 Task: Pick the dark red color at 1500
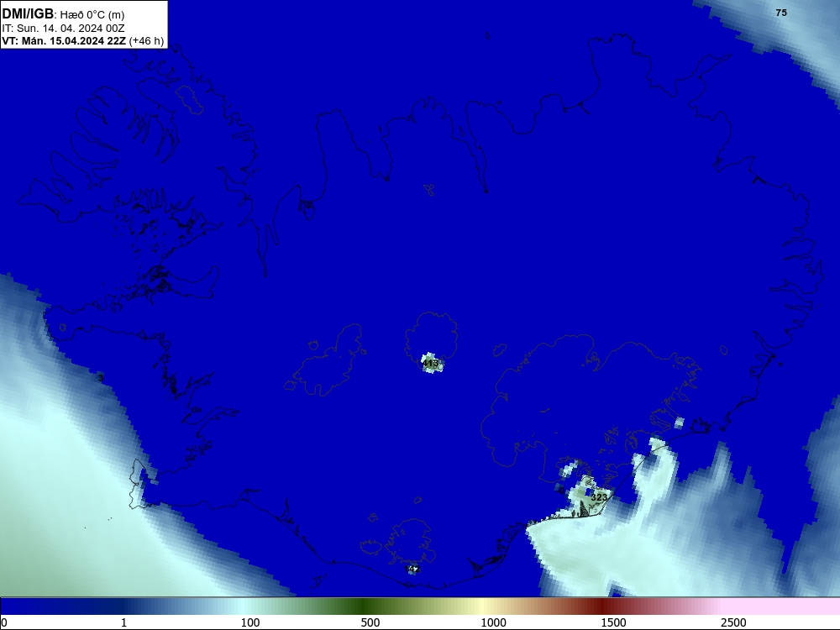pos(603,606)
